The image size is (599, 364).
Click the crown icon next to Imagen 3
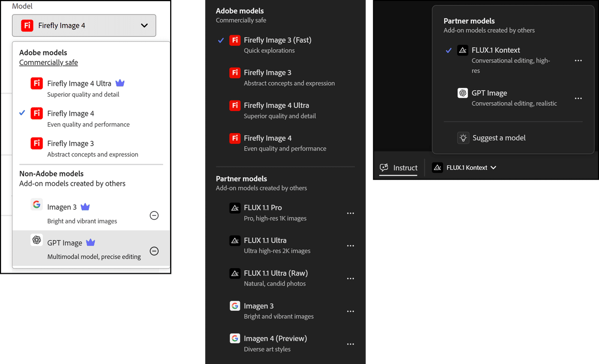85,207
